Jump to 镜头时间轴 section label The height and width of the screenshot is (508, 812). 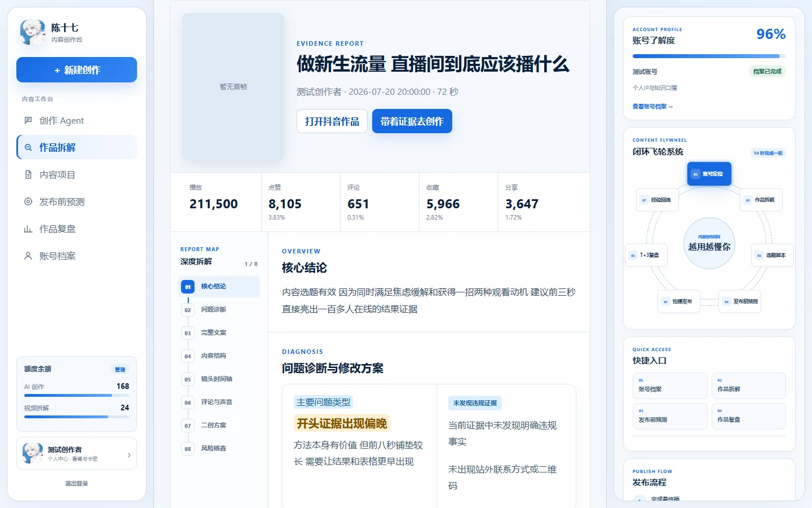pos(217,379)
